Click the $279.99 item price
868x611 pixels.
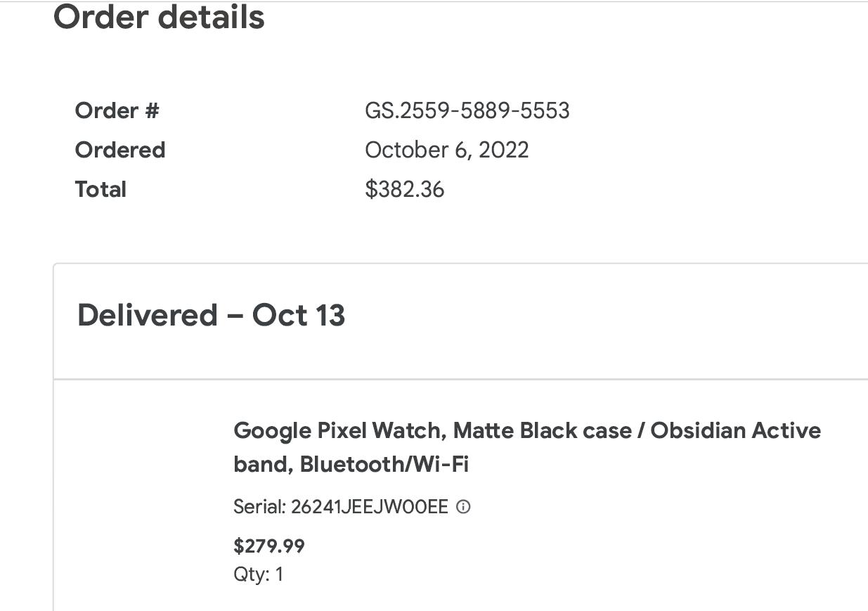[x=269, y=546]
